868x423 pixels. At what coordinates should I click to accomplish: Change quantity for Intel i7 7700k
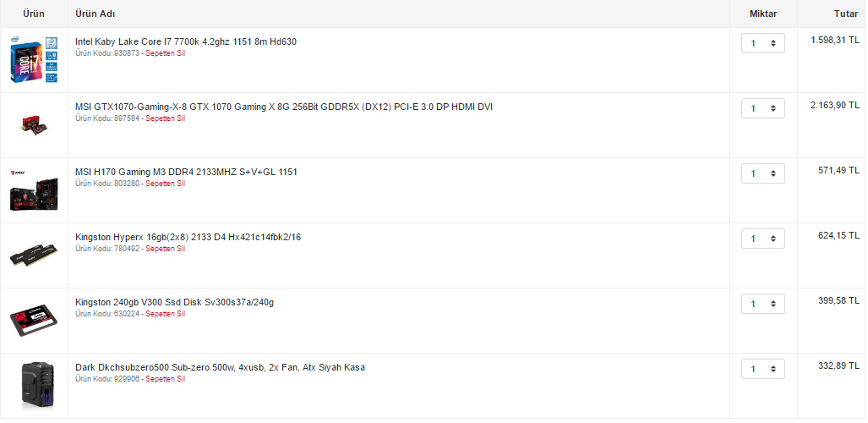click(x=763, y=43)
